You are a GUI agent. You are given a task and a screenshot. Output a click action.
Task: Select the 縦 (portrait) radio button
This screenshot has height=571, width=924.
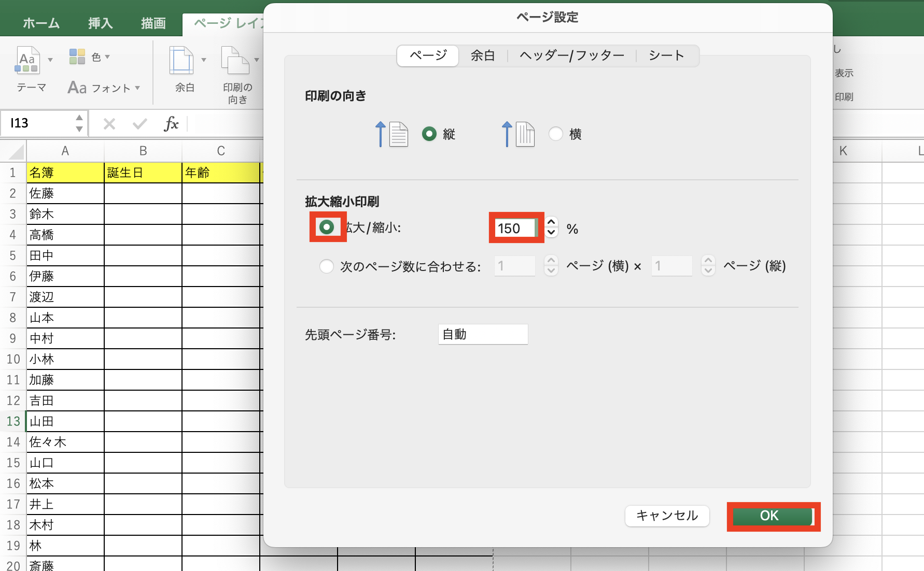[x=430, y=134]
